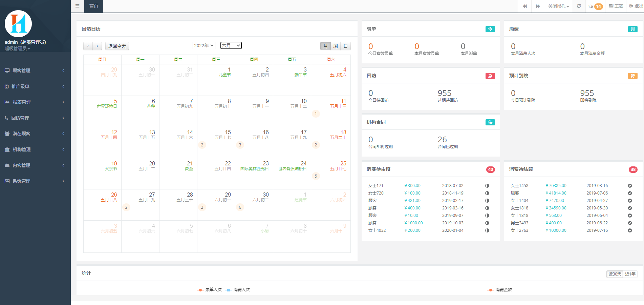Click the tab scroll-left double arrow icon
Viewport: 644px width, 305px height.
pyautogui.click(x=525, y=6)
